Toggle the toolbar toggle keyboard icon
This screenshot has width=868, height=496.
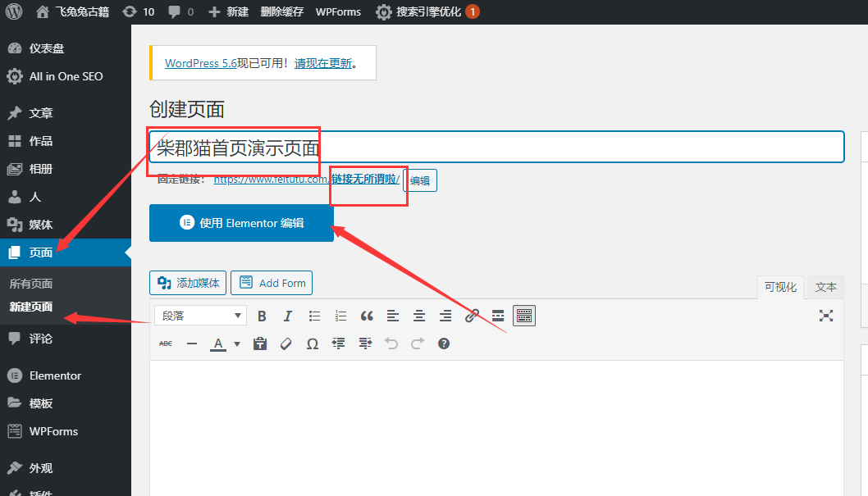pyautogui.click(x=524, y=316)
